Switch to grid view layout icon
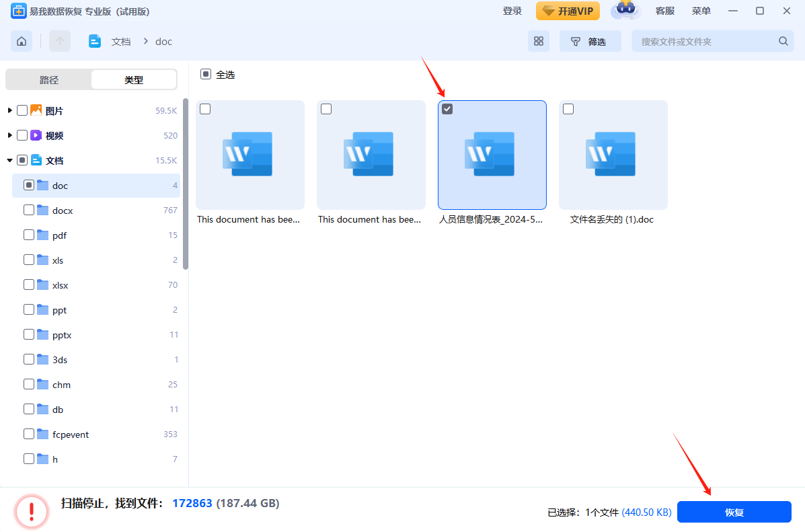The image size is (805, 532). [x=538, y=42]
